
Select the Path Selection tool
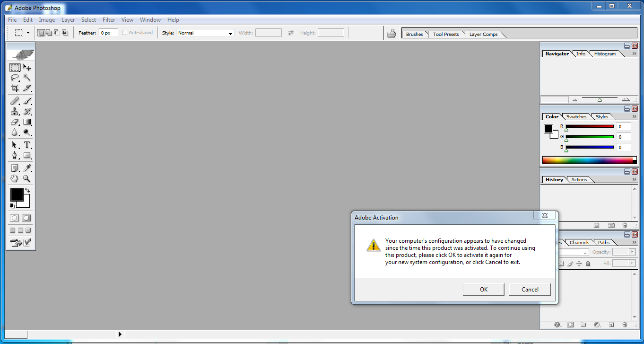point(15,145)
